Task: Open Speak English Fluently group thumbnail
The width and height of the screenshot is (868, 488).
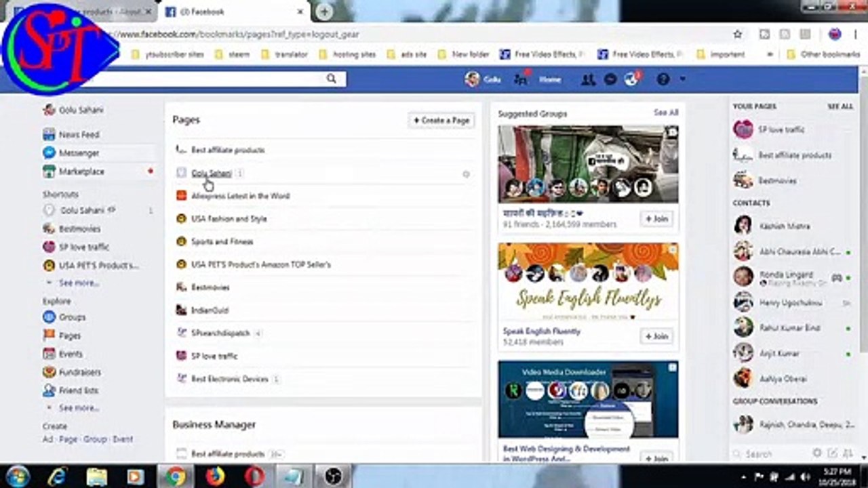Action: [588, 281]
